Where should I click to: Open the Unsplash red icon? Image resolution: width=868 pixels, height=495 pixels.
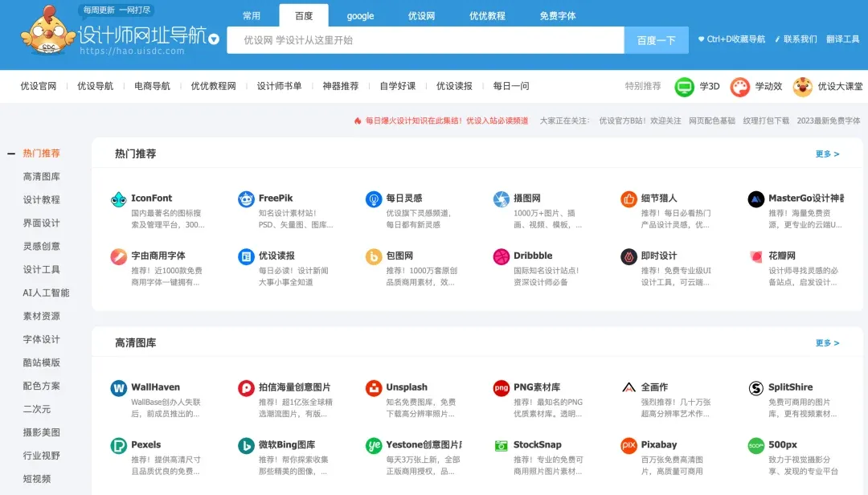374,388
